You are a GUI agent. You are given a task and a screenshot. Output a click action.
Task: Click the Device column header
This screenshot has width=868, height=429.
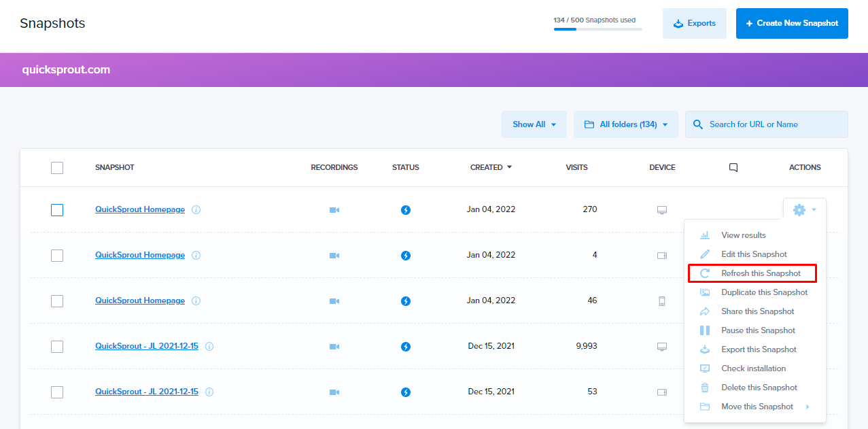click(x=662, y=167)
